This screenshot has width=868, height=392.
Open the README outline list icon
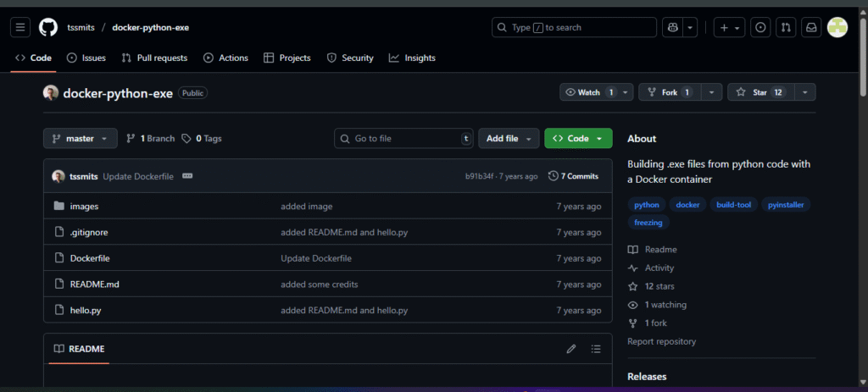596,349
